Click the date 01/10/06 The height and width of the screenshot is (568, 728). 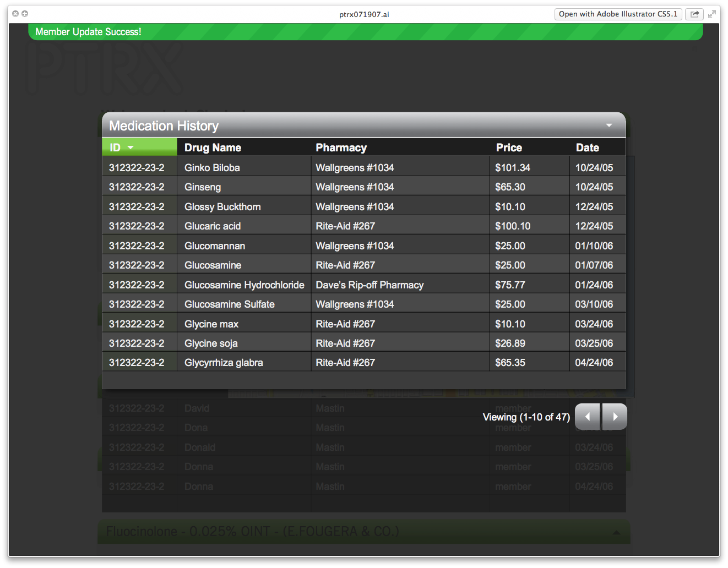594,246
